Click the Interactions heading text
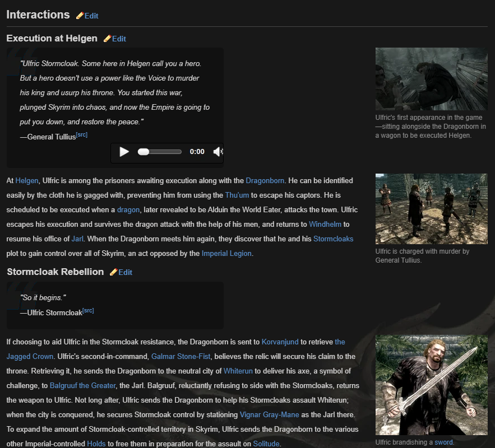495x448 pixels. coord(38,15)
